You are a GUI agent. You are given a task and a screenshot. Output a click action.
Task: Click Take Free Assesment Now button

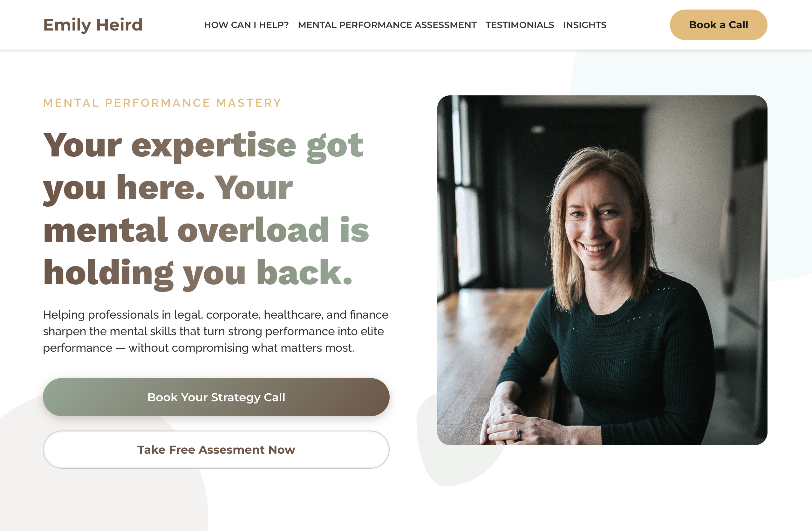216,449
